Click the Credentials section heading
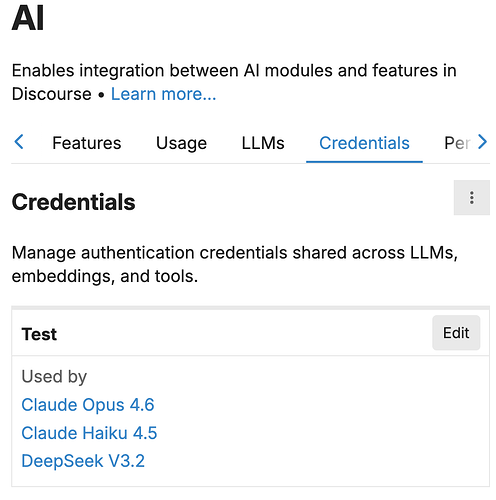Image resolution: width=496 pixels, height=500 pixels. (73, 202)
